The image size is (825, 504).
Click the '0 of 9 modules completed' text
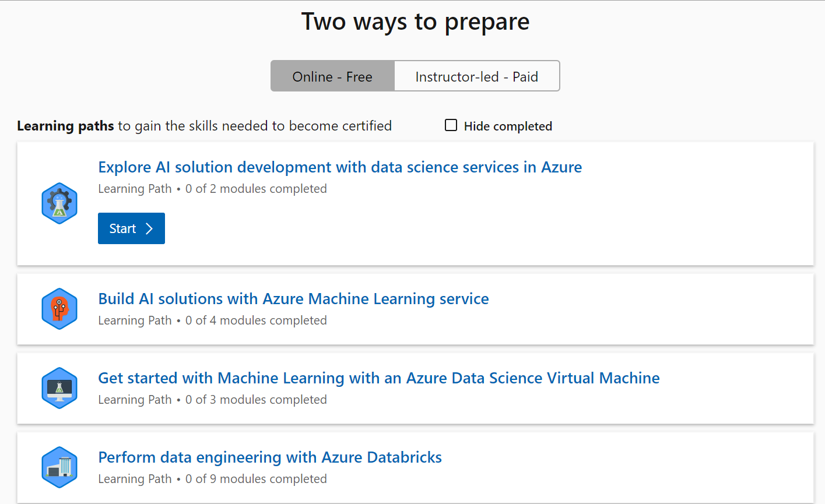tap(256, 479)
